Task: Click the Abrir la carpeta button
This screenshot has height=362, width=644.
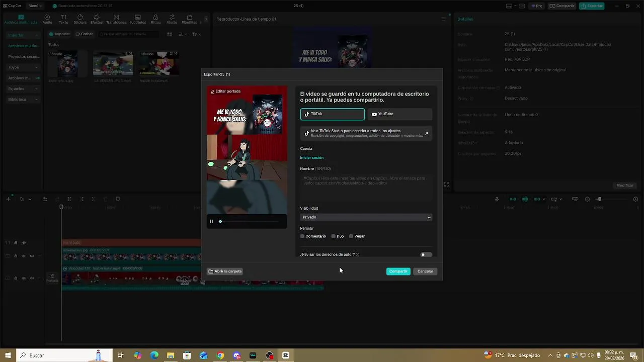Action: [x=225, y=271]
